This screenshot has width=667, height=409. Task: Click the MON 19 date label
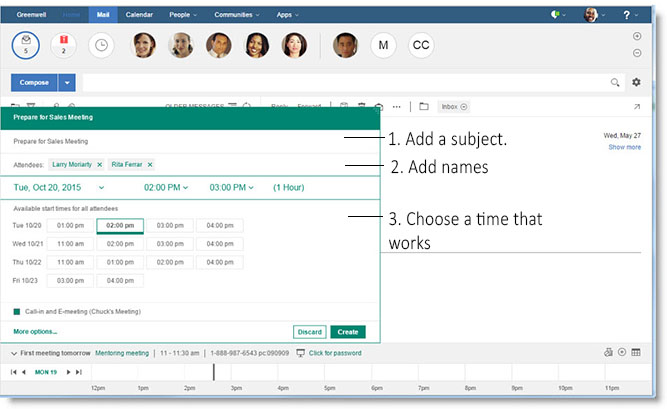click(46, 372)
